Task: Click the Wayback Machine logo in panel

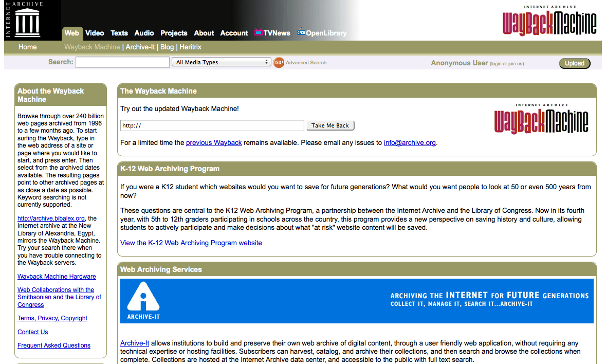Action: pos(541,119)
